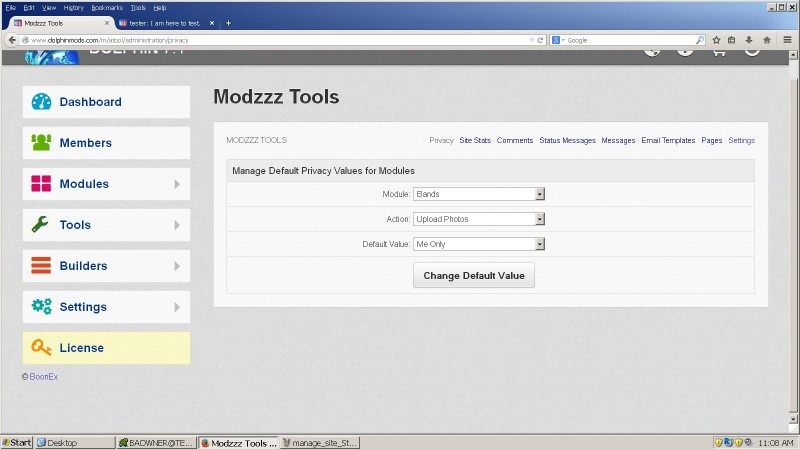
Task: Switch to the manage_site_St taskbar window
Action: (x=320, y=442)
